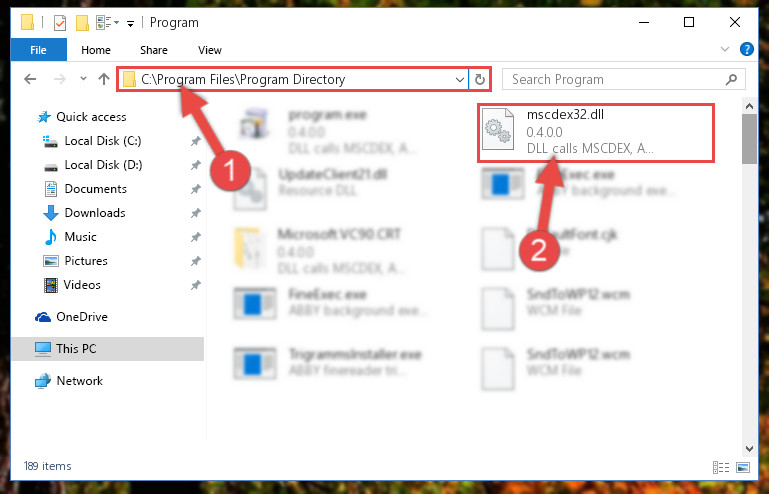This screenshot has height=494, width=769.
Task: Open the File ribbon tab
Action: click(38, 50)
